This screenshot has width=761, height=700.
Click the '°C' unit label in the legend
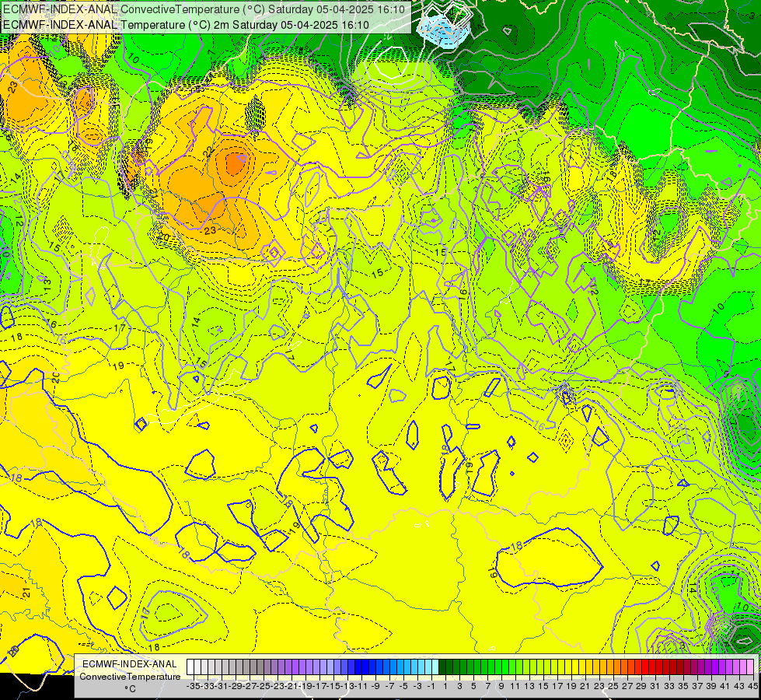(130, 689)
